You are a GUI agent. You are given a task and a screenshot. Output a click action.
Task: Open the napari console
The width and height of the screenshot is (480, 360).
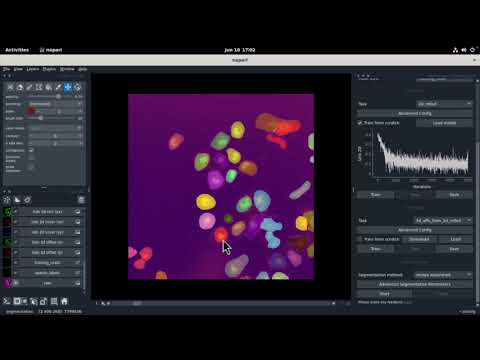(x=7, y=301)
